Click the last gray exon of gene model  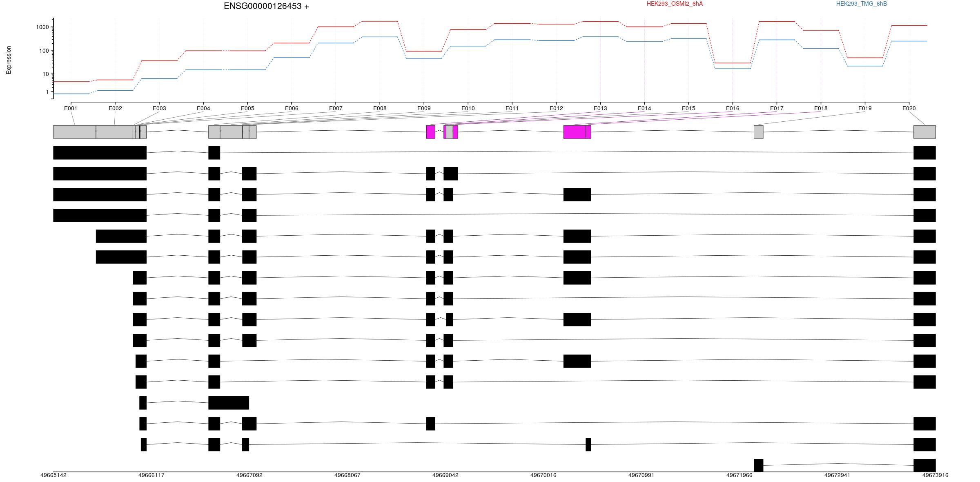click(x=924, y=132)
